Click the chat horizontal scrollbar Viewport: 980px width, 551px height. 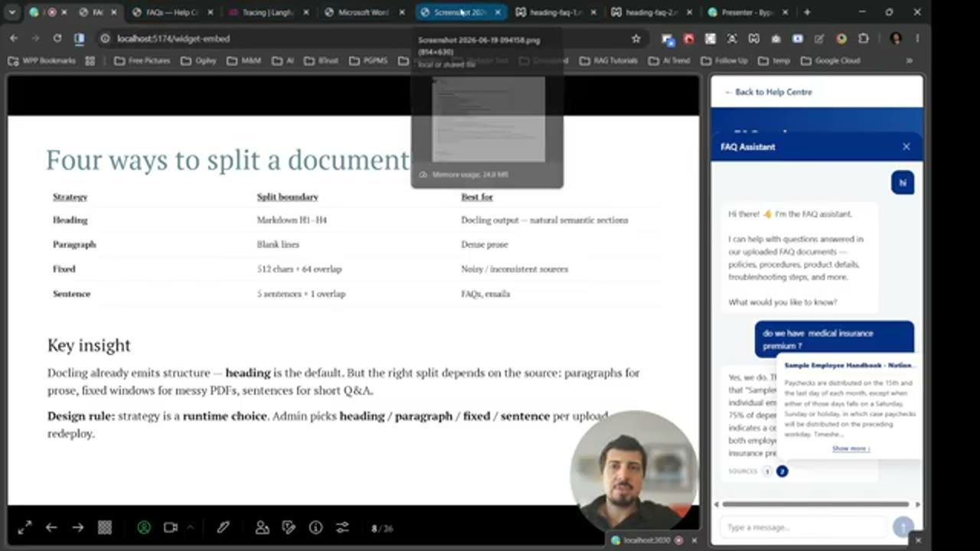click(x=815, y=504)
